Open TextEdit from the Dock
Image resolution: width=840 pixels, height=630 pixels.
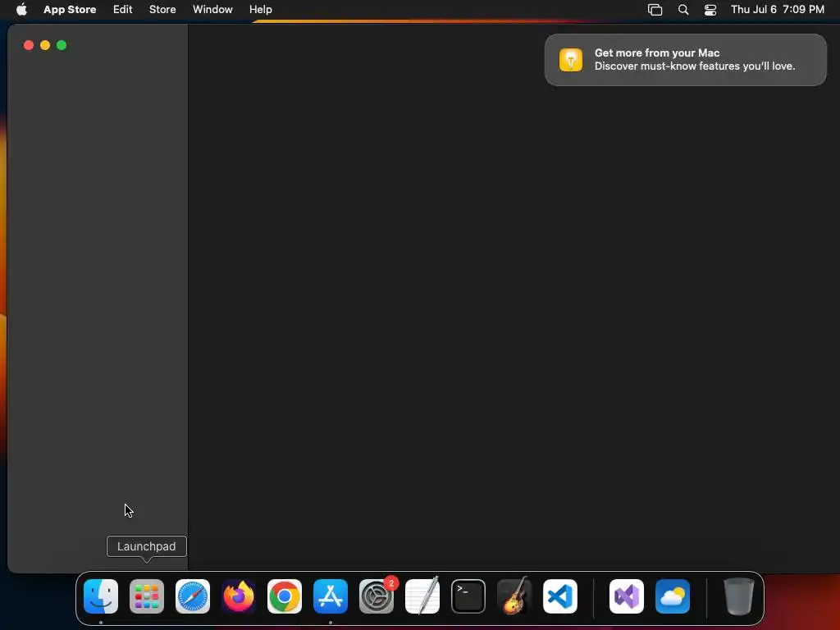[x=422, y=596]
